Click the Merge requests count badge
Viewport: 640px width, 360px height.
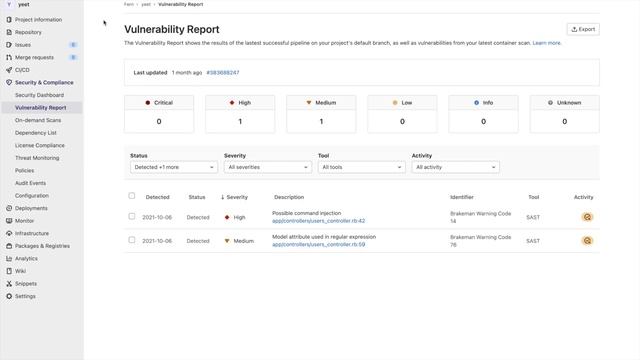pyautogui.click(x=73, y=58)
